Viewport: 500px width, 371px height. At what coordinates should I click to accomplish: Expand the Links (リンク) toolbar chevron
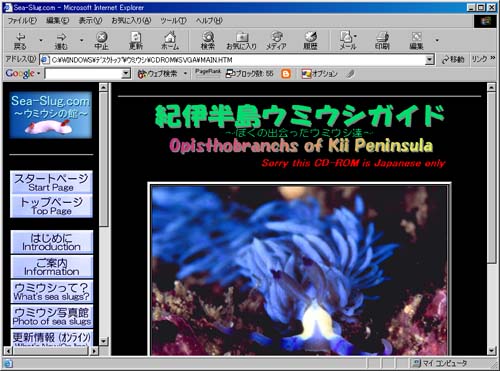click(493, 58)
